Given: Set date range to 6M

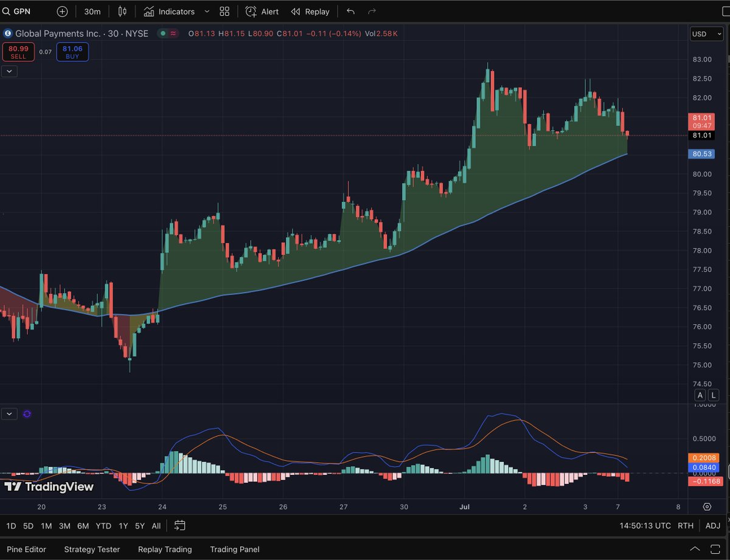Looking at the screenshot, I should pos(83,526).
